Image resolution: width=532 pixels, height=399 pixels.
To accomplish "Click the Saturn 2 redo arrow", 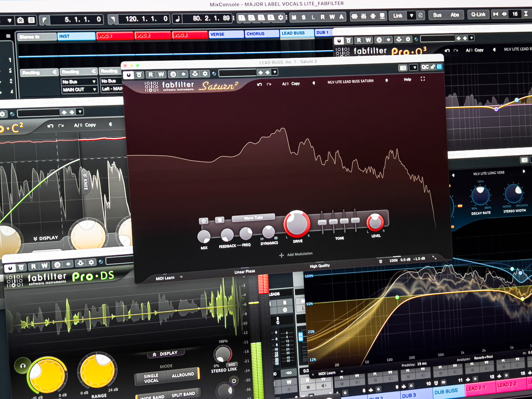I will click(269, 84).
